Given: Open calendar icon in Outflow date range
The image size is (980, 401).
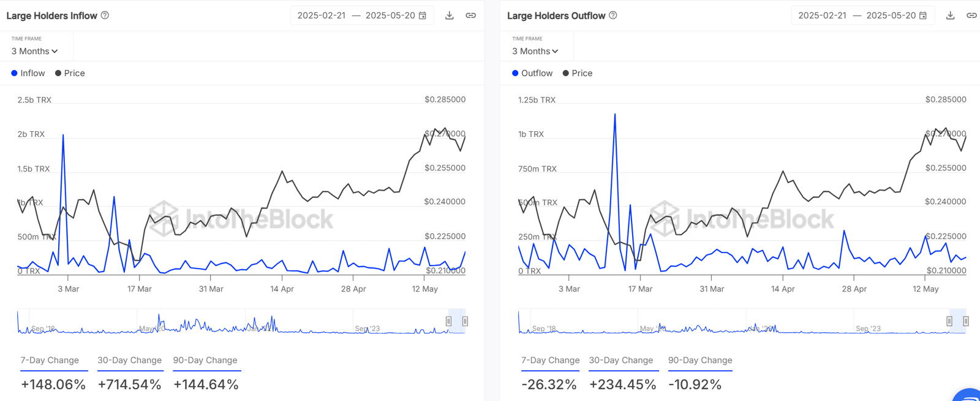Looking at the screenshot, I should pos(923,15).
